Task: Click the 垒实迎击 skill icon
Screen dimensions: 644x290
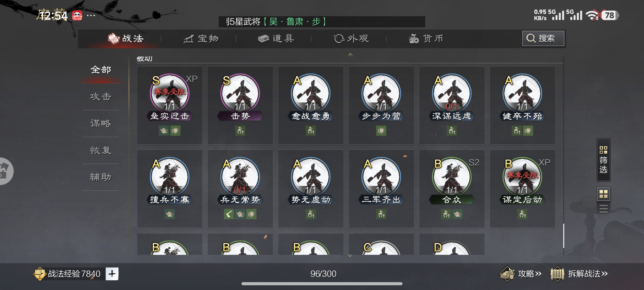Action: pyautogui.click(x=170, y=93)
